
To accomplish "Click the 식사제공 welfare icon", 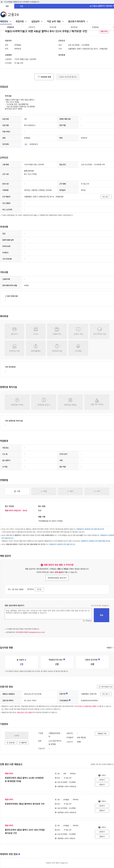I will (78, 348).
